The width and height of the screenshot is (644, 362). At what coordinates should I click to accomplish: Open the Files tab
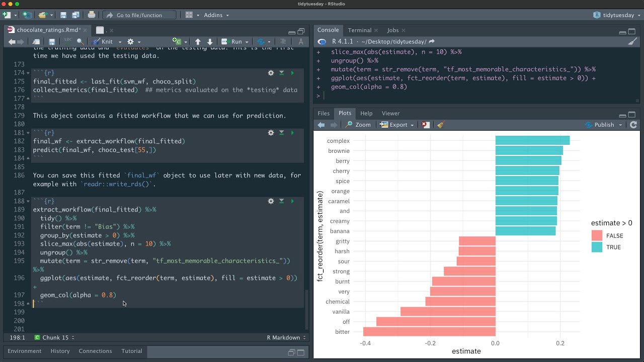(x=324, y=113)
